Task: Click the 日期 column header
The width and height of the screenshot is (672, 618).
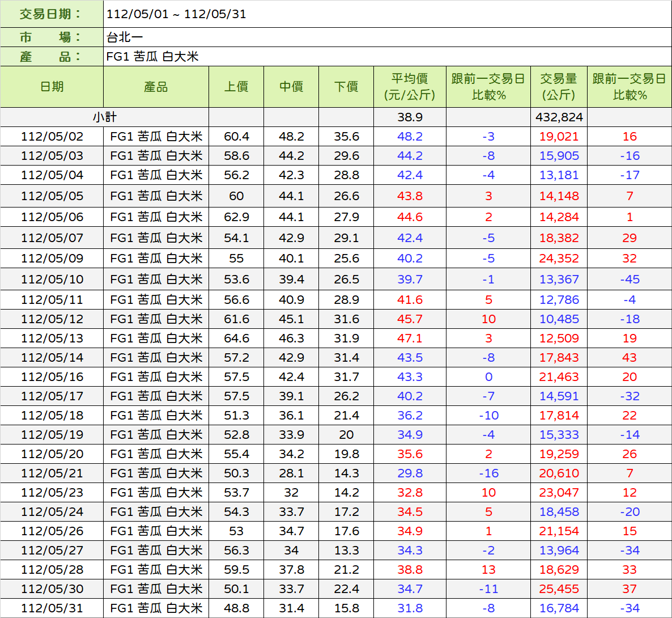Action: point(52,87)
